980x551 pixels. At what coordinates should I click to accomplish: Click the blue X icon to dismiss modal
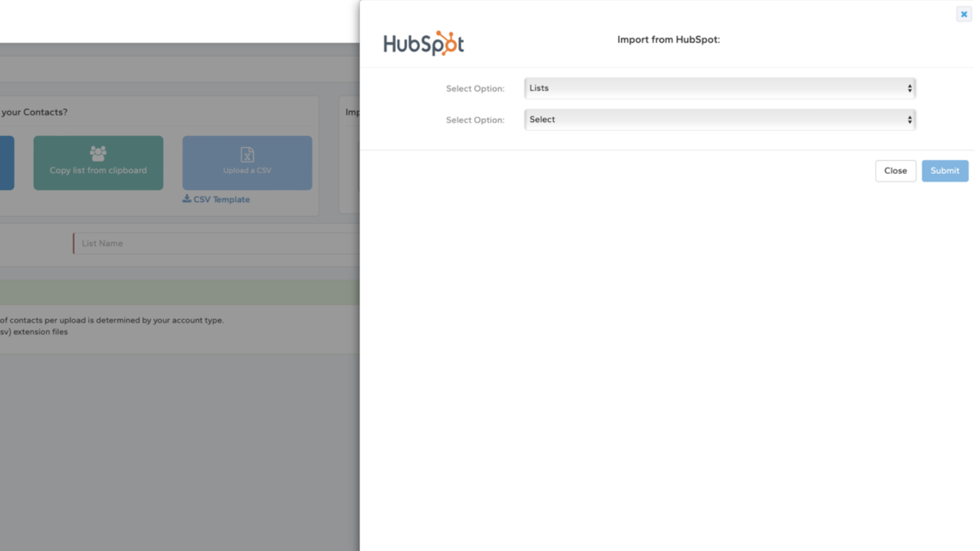click(x=964, y=13)
